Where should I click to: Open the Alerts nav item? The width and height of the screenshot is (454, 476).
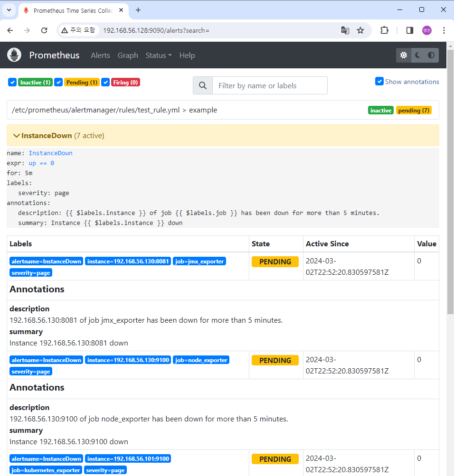[100, 55]
